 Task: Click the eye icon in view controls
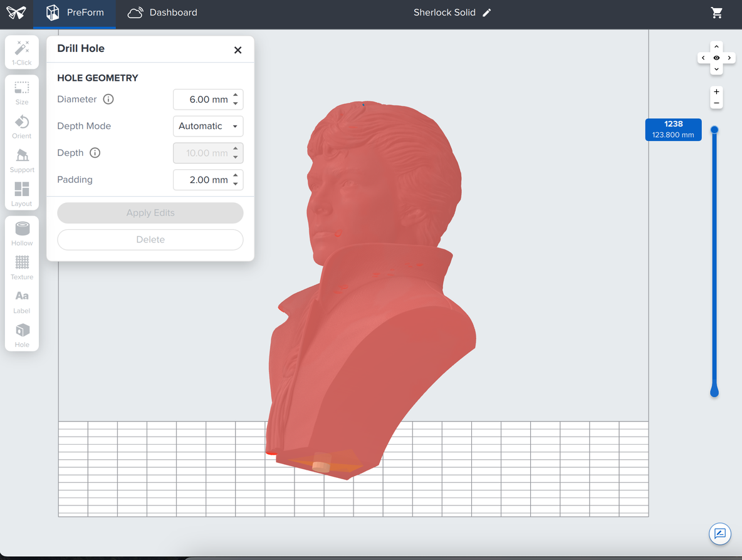click(x=716, y=57)
